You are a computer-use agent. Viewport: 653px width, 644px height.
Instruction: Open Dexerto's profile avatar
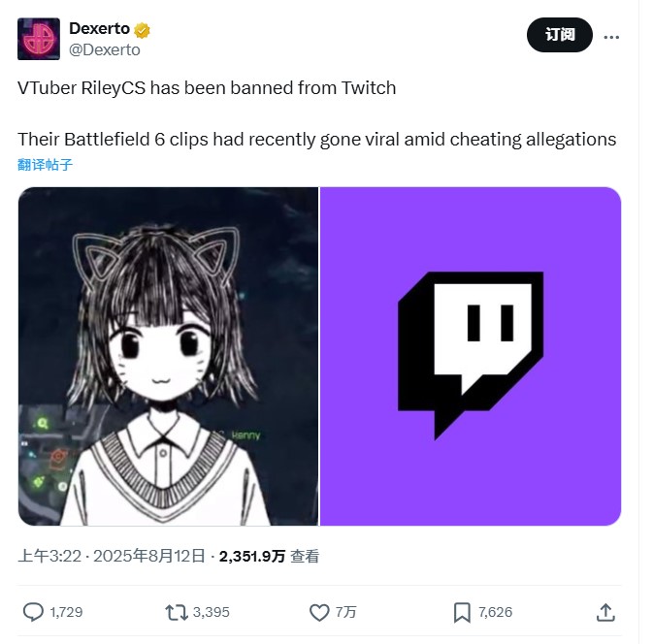click(x=39, y=39)
